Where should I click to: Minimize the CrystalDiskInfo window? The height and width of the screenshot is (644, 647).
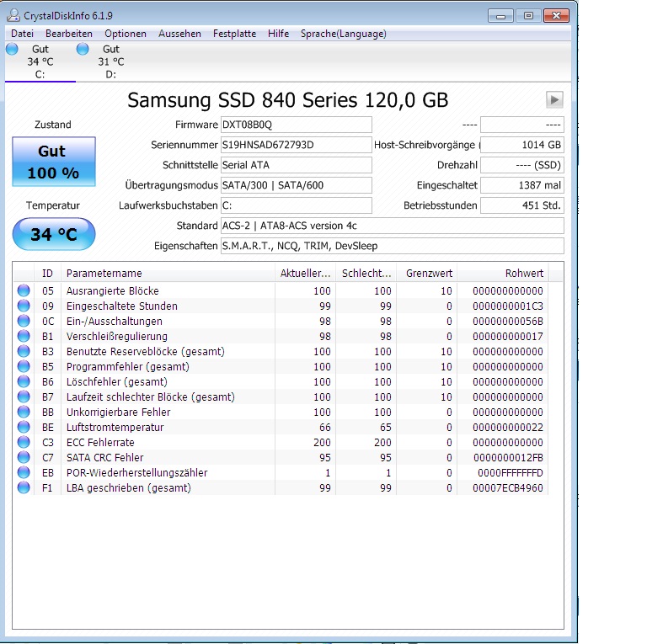point(500,16)
